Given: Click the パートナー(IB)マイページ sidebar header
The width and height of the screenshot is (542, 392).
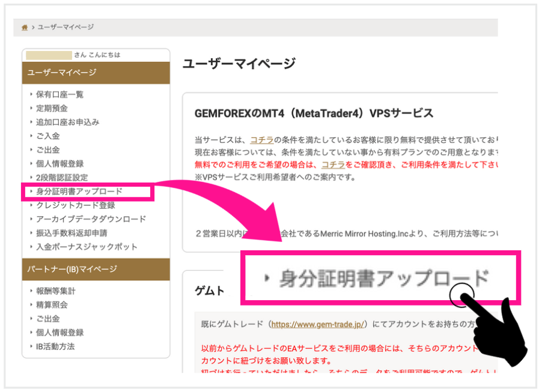Looking at the screenshot, I should 96,269.
